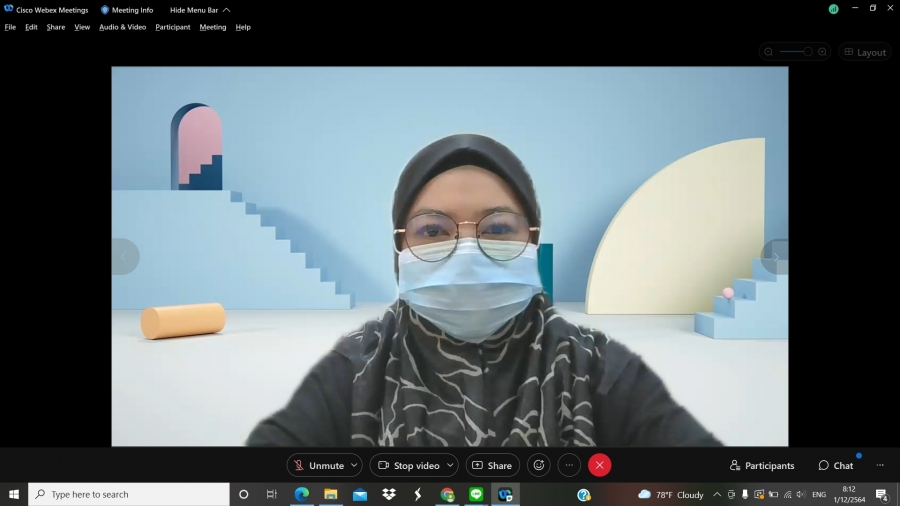Click the zoom slider in top right
Screen dimensions: 900x506
pyautogui.click(x=795, y=52)
